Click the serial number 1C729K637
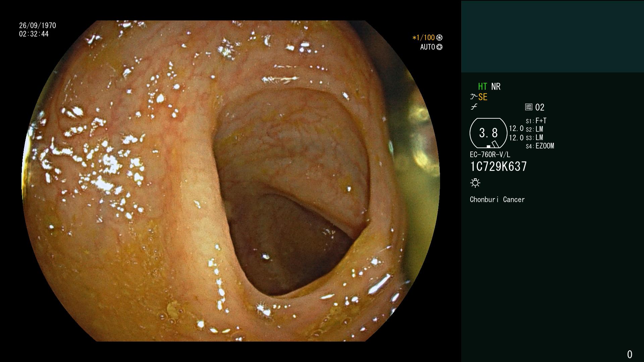644x362 pixels. coord(498,167)
